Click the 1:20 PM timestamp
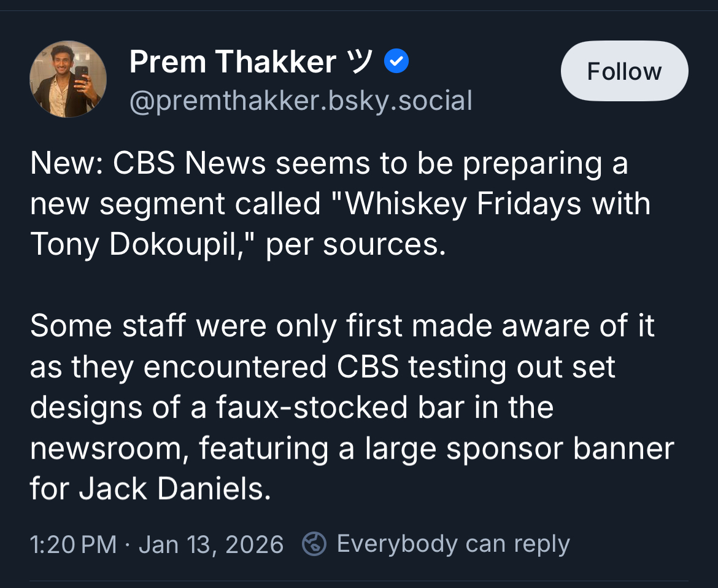The width and height of the screenshot is (718, 588). pyautogui.click(x=73, y=544)
